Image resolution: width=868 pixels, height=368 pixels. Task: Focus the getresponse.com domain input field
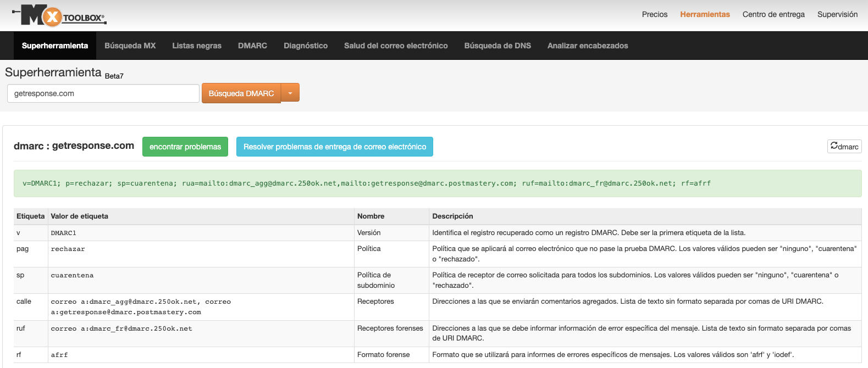(103, 93)
